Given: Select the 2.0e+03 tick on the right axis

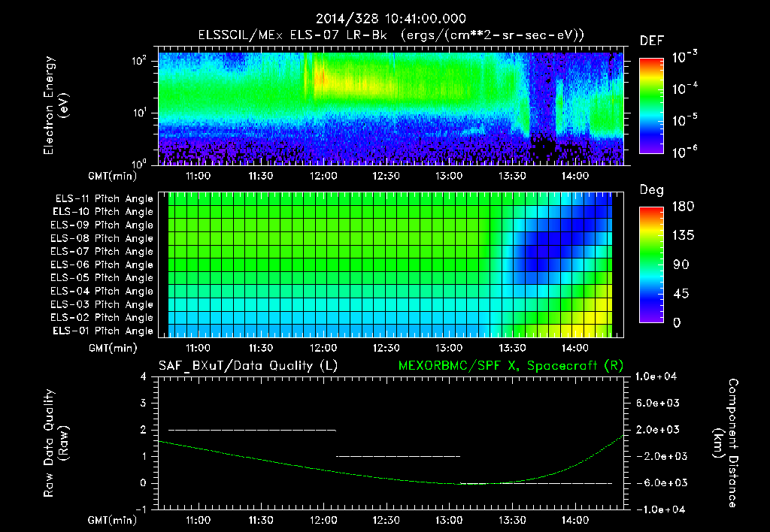Looking at the screenshot, I should pyautogui.click(x=657, y=430).
